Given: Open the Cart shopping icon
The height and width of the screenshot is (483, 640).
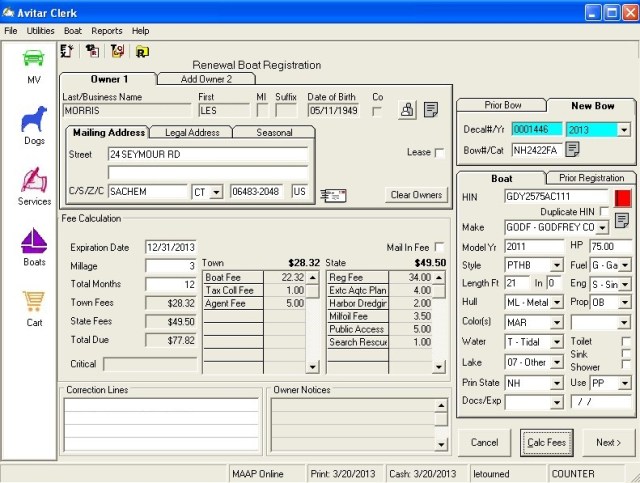Looking at the screenshot, I should (34, 301).
